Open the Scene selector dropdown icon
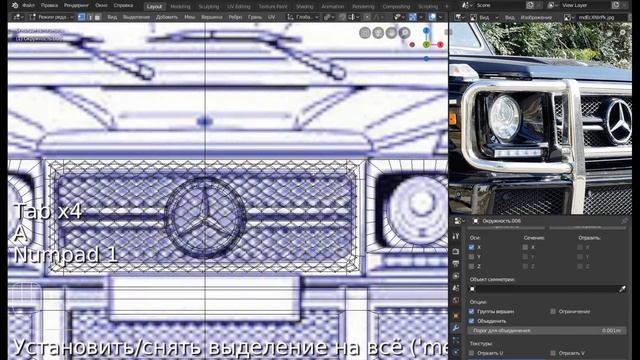Image resolution: width=640 pixels, height=360 pixels. point(467,5)
